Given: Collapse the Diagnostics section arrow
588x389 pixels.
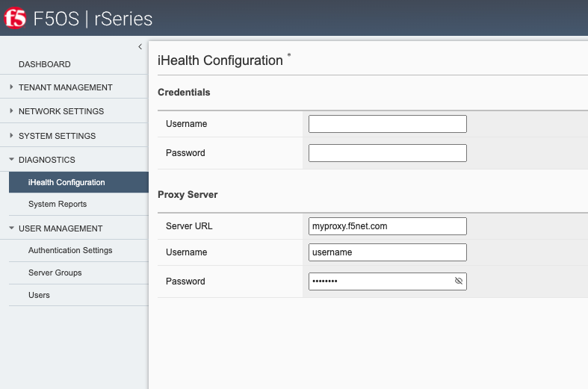Looking at the screenshot, I should 12,159.
